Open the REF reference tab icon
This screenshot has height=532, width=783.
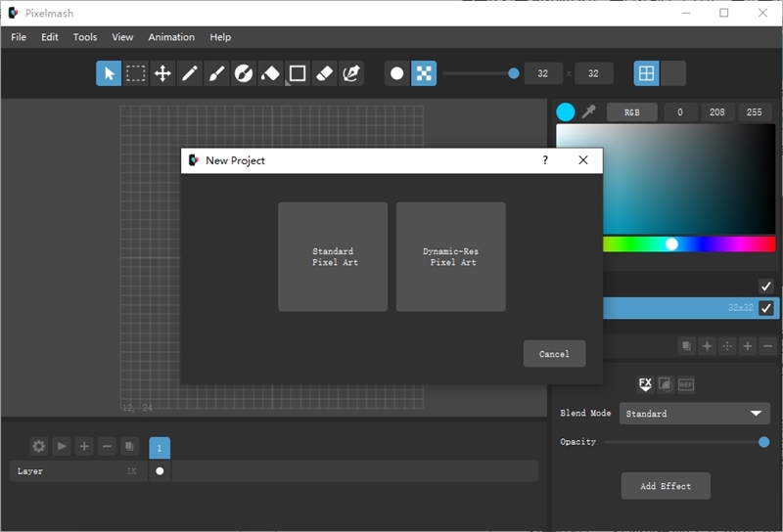686,384
